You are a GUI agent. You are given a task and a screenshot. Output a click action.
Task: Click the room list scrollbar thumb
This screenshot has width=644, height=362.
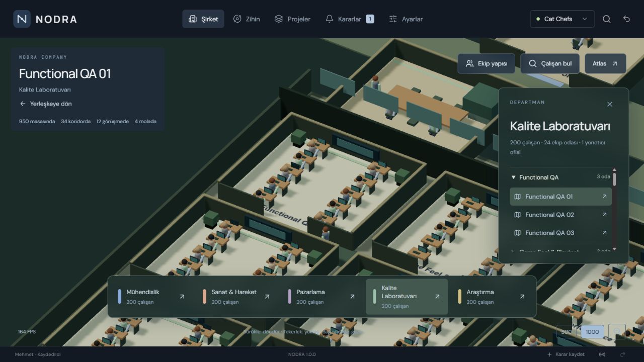(614, 179)
